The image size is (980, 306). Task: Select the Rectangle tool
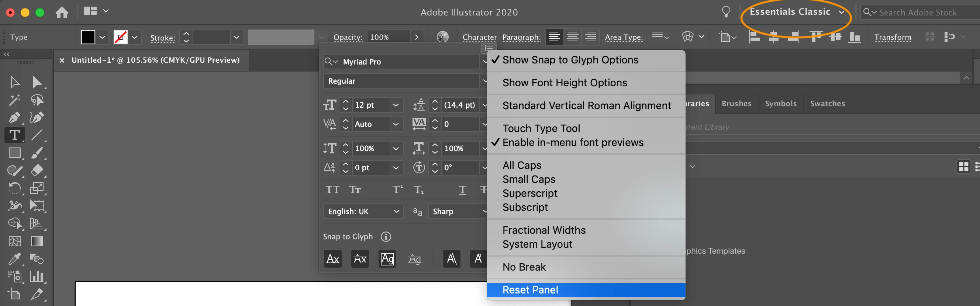tap(14, 153)
